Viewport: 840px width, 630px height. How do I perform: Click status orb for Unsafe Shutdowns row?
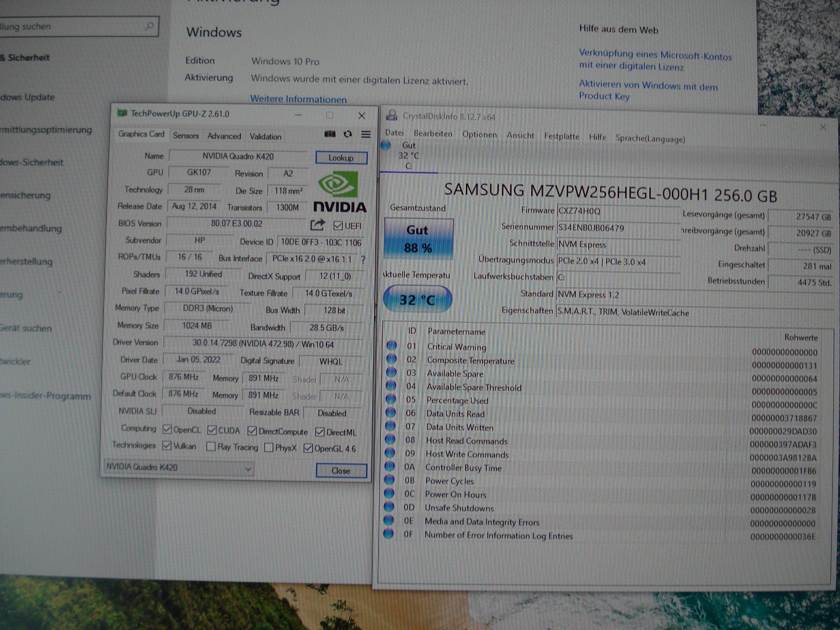(389, 506)
